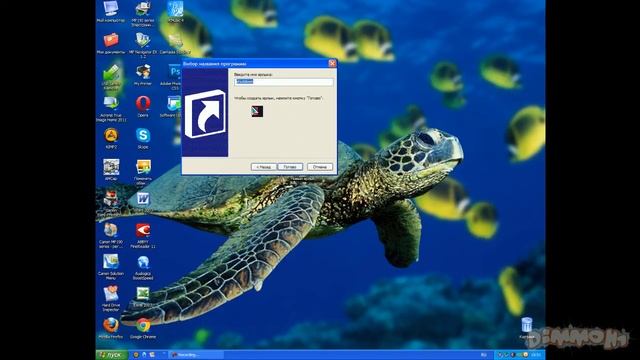This screenshot has width=640, height=360.
Task: Click the shortcut name input field
Action: 284,82
